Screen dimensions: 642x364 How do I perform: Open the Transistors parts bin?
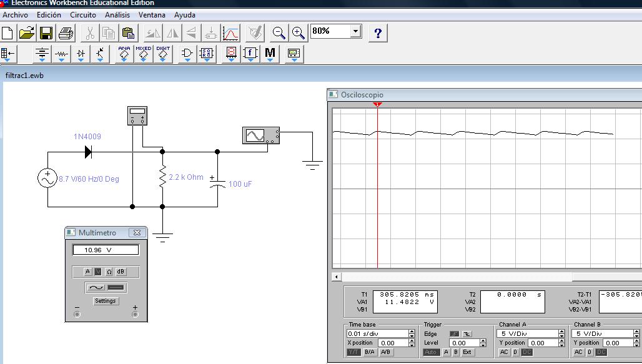(100, 54)
